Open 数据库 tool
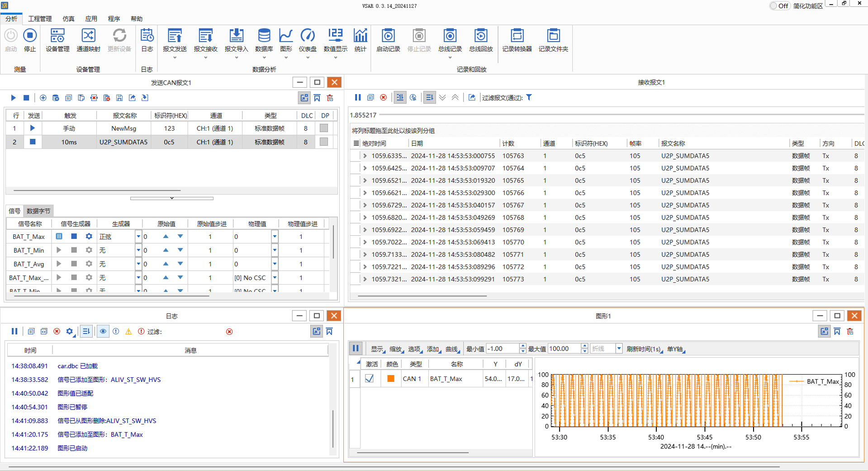This screenshot has width=868, height=471. tap(264, 43)
